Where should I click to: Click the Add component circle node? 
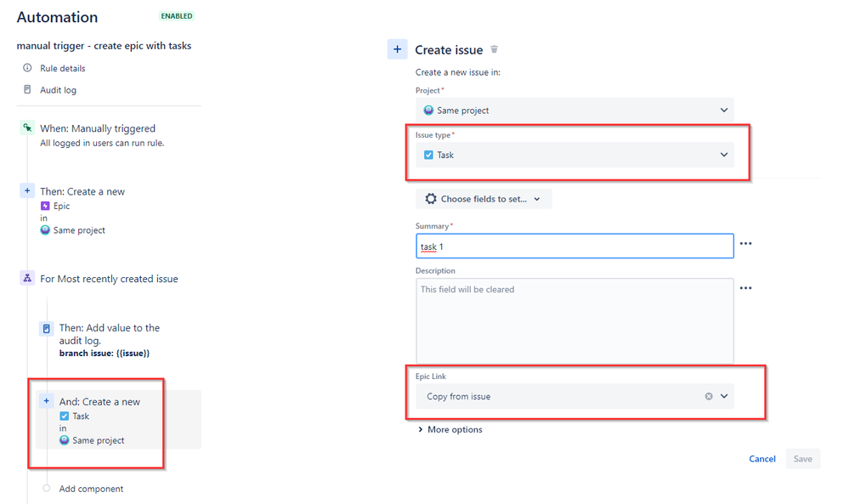pos(47,489)
